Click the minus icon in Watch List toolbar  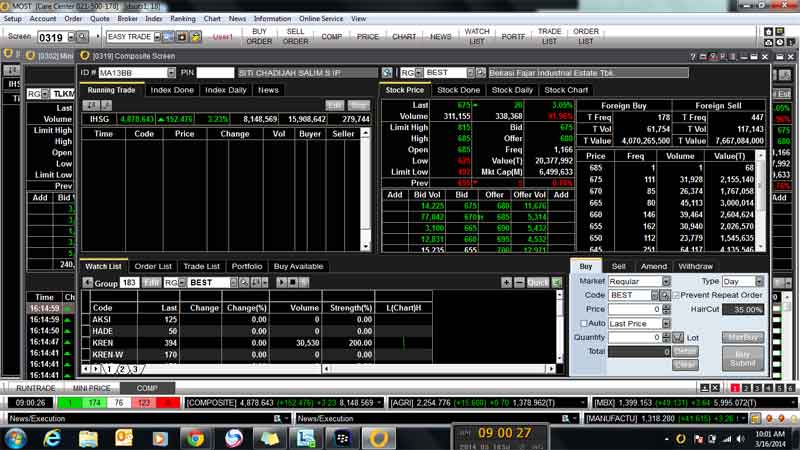tap(520, 283)
